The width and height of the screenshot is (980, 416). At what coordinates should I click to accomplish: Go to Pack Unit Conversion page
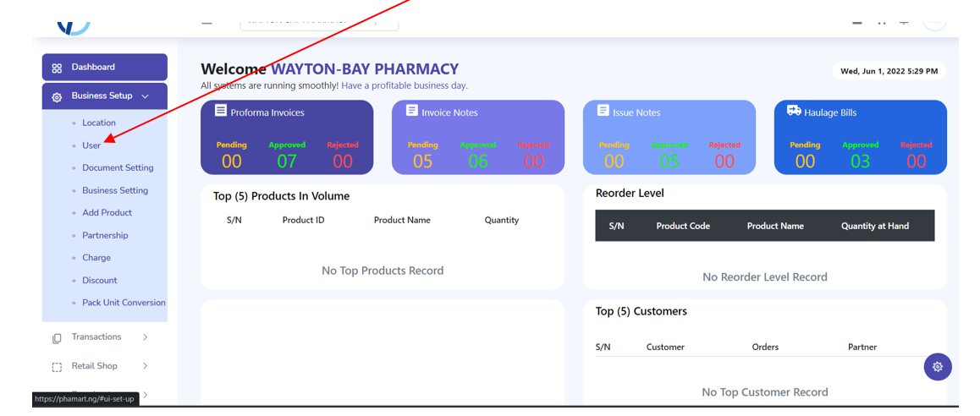point(124,303)
